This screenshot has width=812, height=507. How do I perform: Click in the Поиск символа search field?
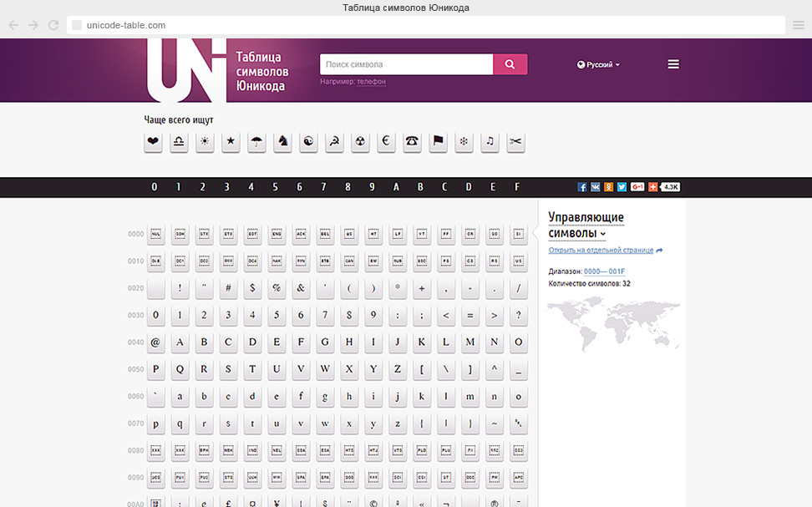coord(406,64)
